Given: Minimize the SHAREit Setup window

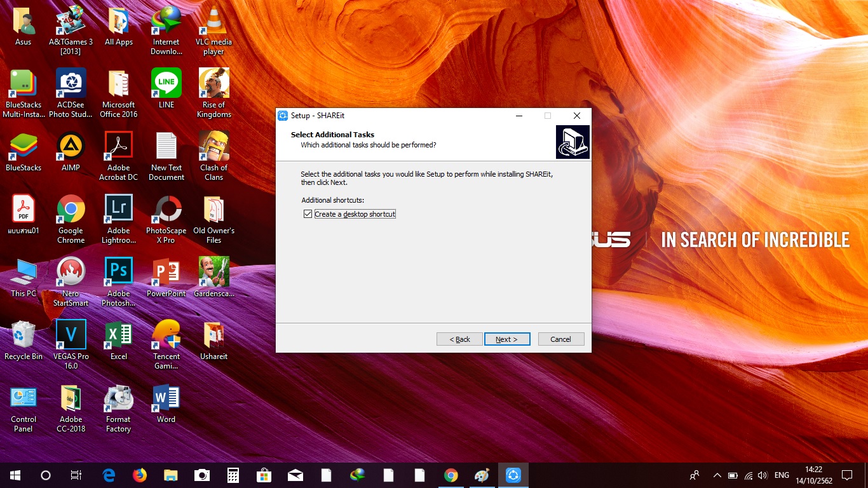Looking at the screenshot, I should pos(519,116).
